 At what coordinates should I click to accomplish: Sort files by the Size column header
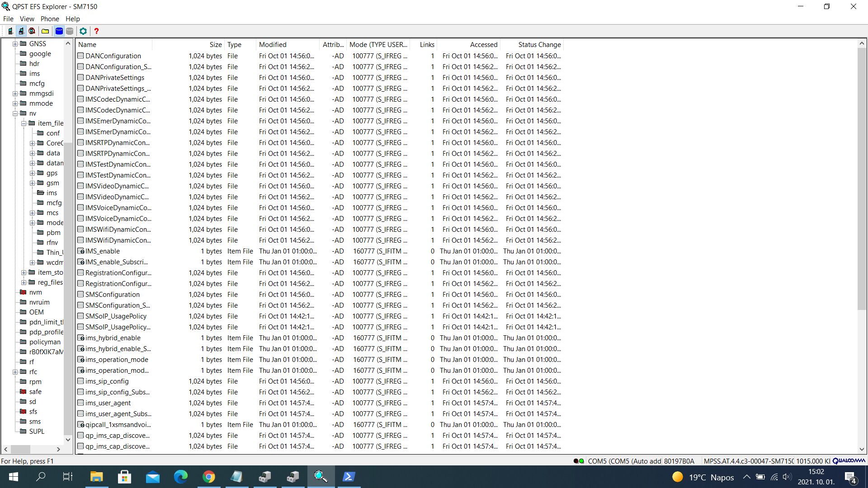click(x=188, y=45)
